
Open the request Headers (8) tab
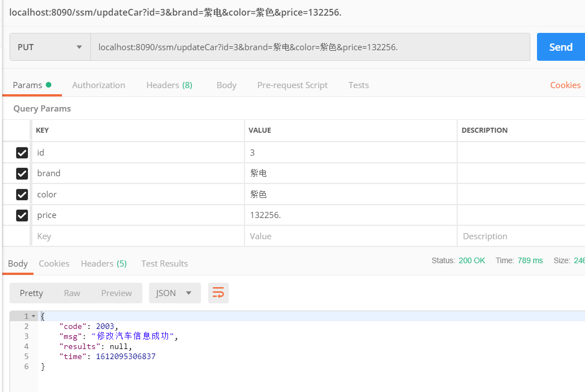(169, 85)
